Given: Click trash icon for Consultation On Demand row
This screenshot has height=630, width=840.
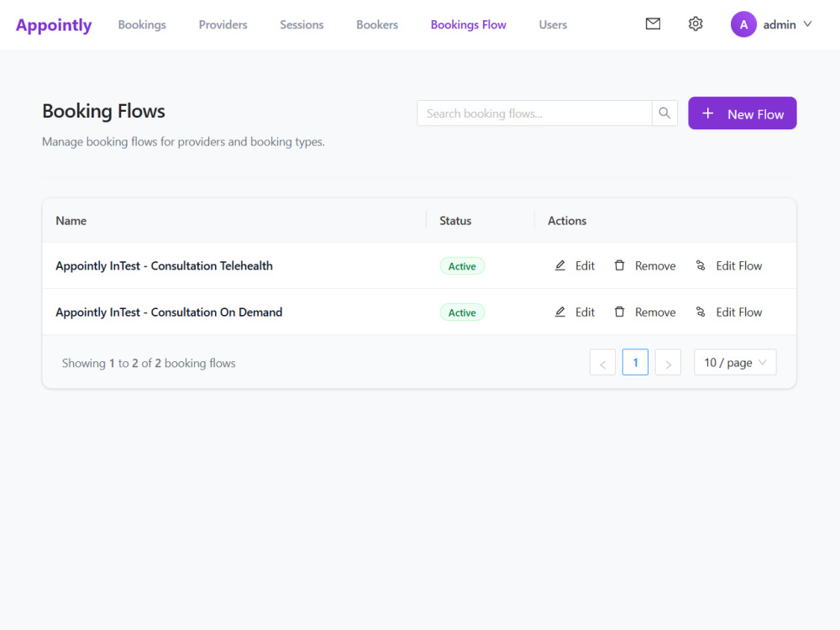Looking at the screenshot, I should click(x=619, y=312).
